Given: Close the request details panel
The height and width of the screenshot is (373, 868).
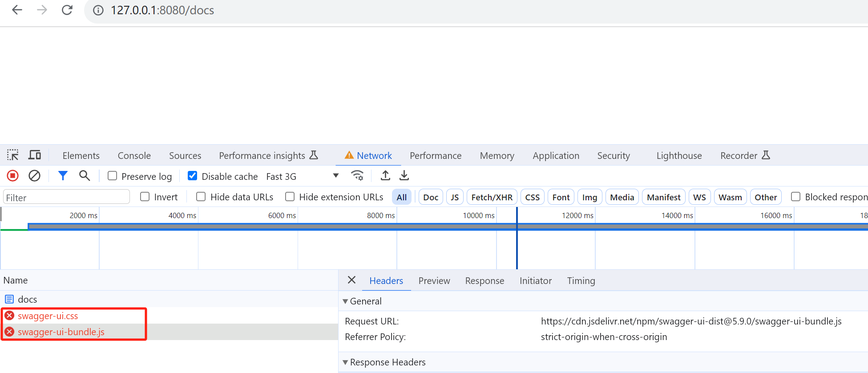Looking at the screenshot, I should point(351,280).
